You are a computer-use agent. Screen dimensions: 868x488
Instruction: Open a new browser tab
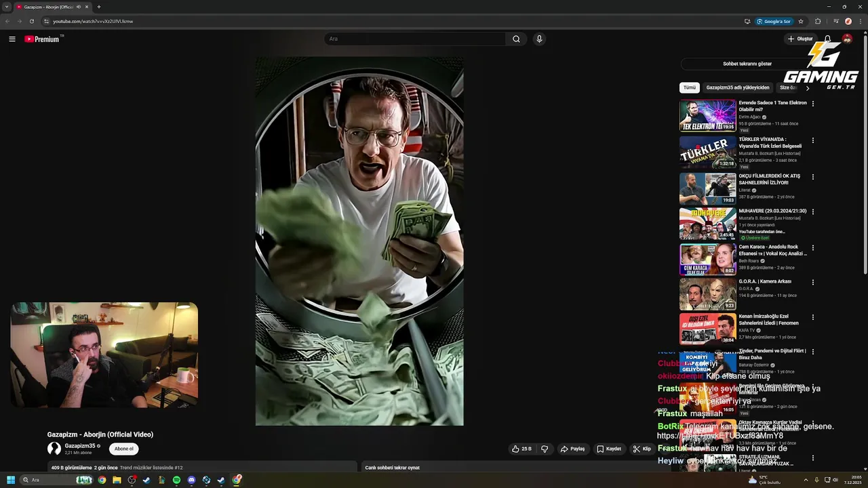point(99,7)
